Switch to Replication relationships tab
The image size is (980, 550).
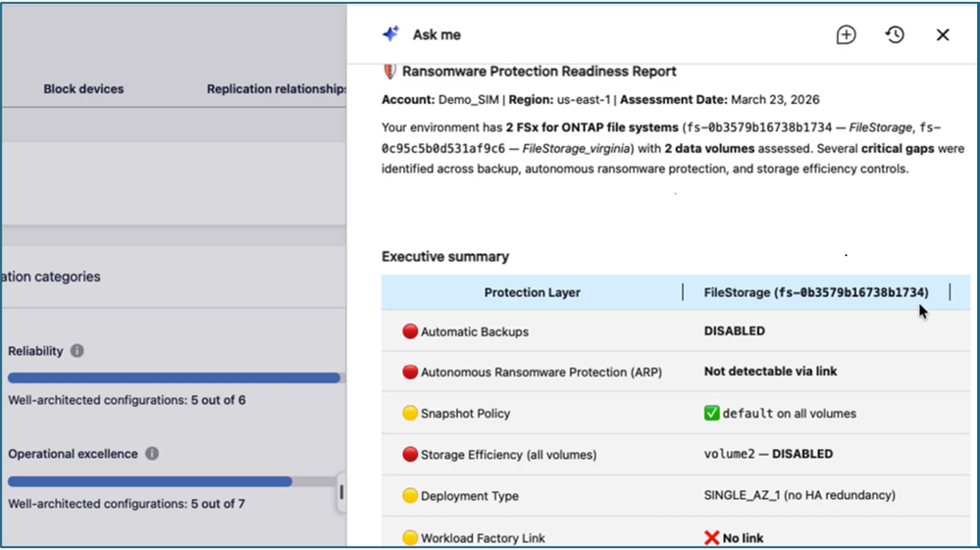coord(277,89)
